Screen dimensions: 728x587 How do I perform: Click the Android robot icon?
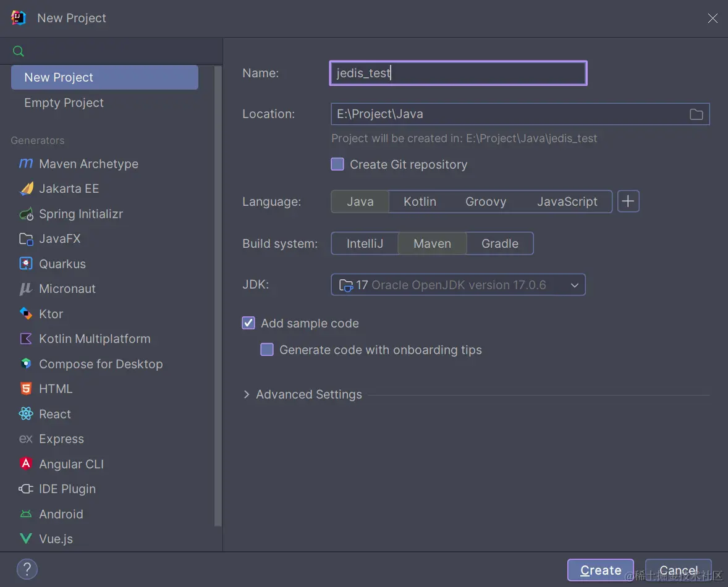click(x=26, y=513)
